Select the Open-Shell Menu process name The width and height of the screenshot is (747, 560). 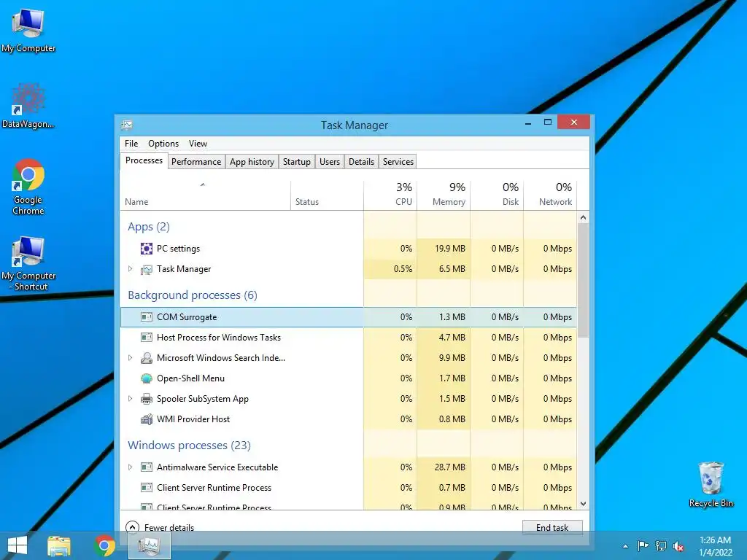tap(190, 378)
